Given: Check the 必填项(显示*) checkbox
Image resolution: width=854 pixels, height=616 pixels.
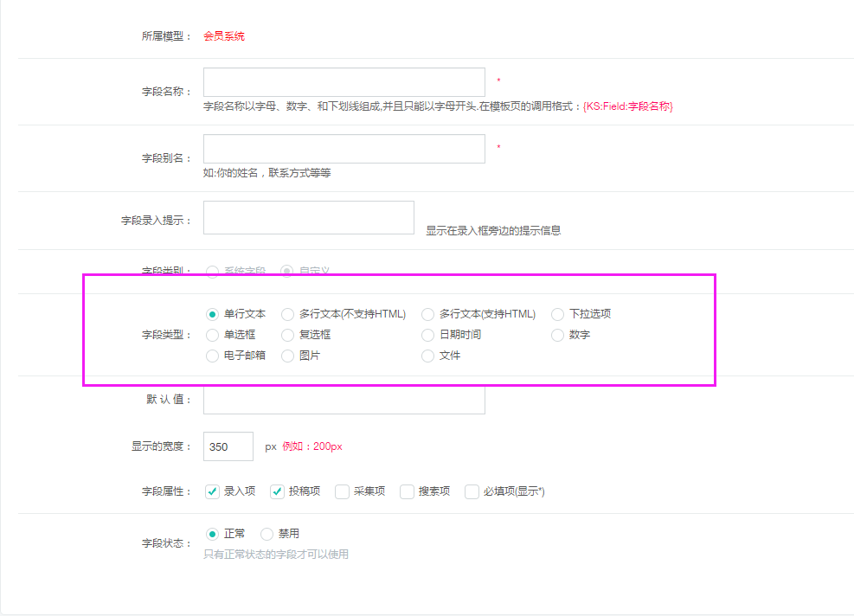Looking at the screenshot, I should tap(472, 491).
